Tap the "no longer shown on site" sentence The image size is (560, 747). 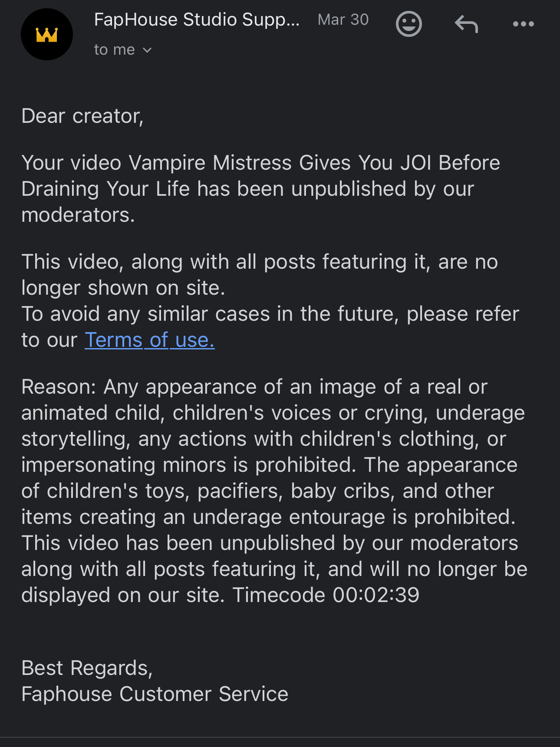click(260, 275)
